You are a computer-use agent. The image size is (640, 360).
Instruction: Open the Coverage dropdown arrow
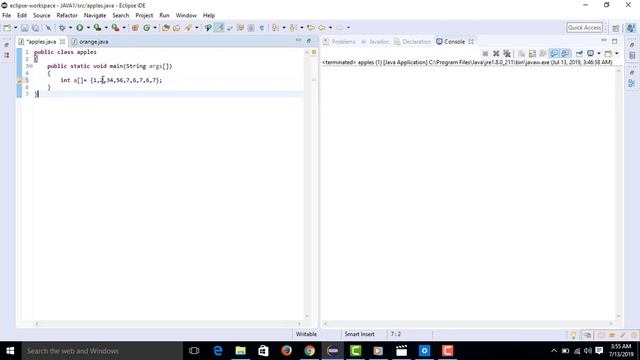tap(106, 28)
